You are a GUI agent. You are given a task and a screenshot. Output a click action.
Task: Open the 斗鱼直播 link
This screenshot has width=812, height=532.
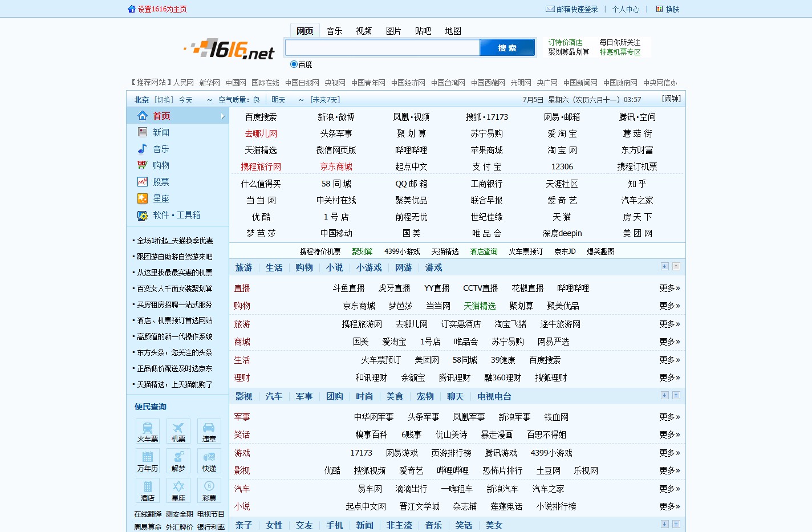coord(349,288)
